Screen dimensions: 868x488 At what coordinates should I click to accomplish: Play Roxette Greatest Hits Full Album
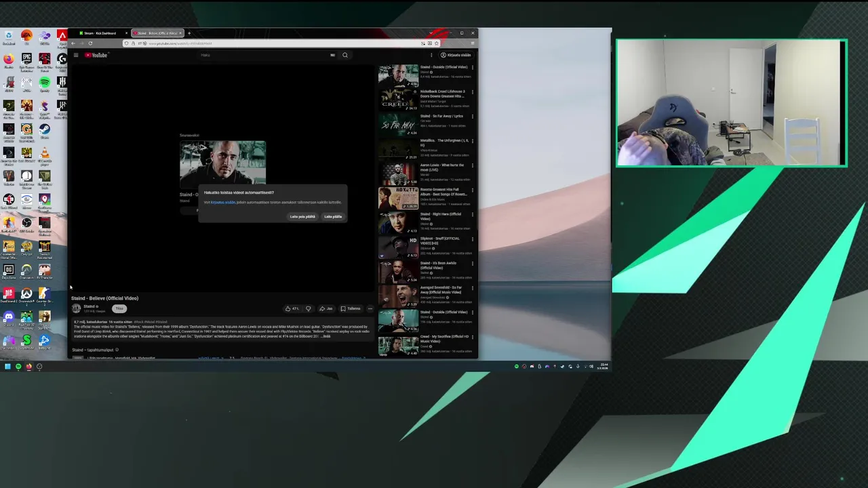click(398, 198)
